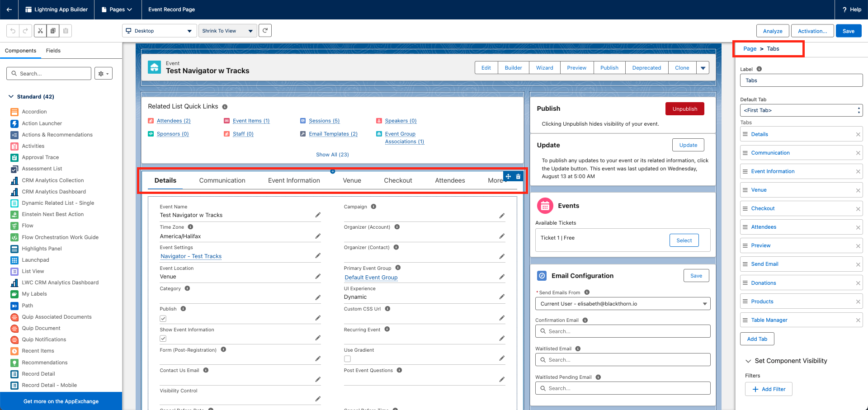Collapse the Standard (42) components section
This screenshot has height=410, width=868.
[11, 97]
